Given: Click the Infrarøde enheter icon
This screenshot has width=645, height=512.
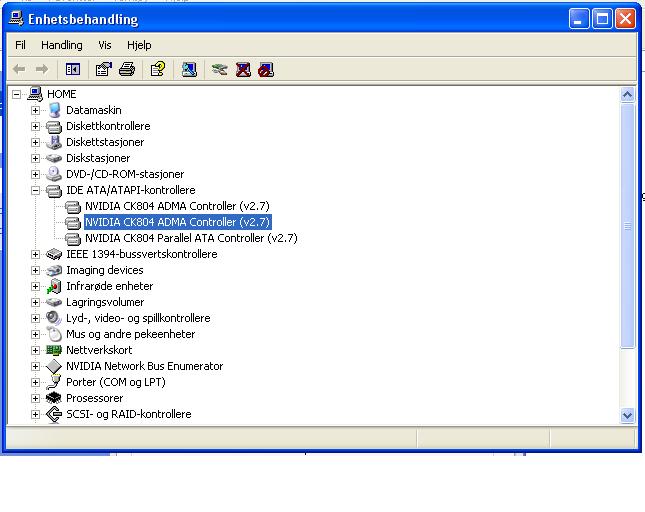Looking at the screenshot, I should tap(54, 286).
